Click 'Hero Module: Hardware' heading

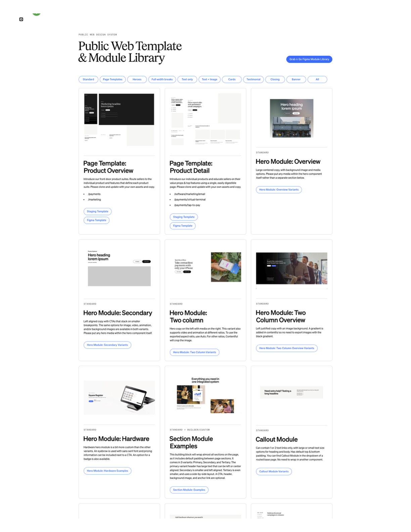pyautogui.click(x=116, y=439)
